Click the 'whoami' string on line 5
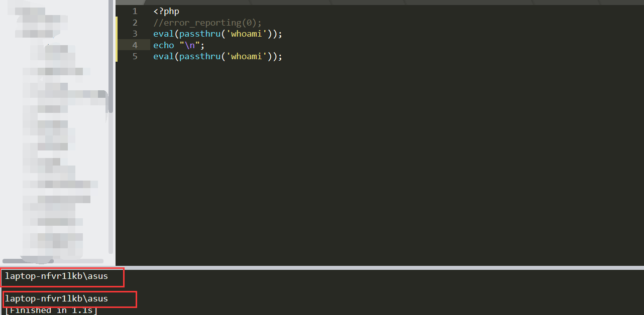 click(246, 56)
